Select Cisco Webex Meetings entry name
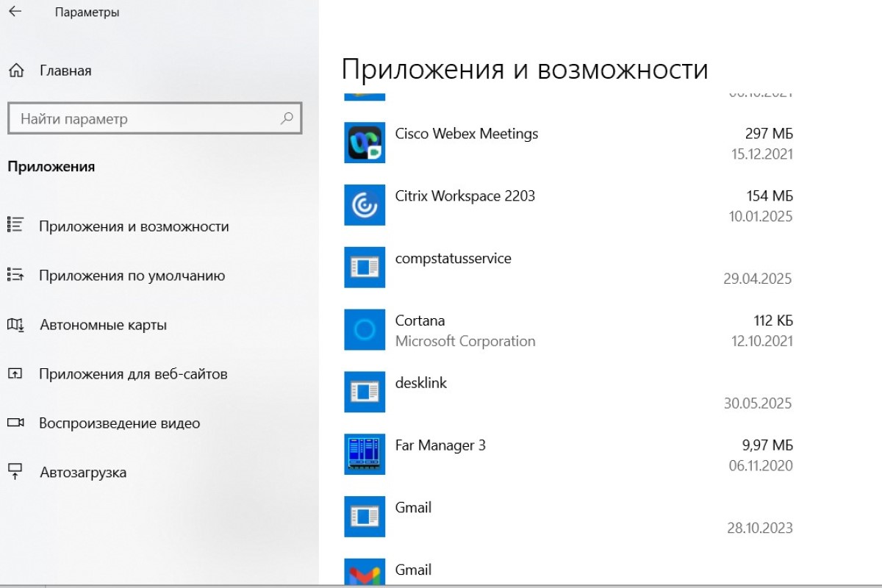The width and height of the screenshot is (882, 588). [467, 134]
